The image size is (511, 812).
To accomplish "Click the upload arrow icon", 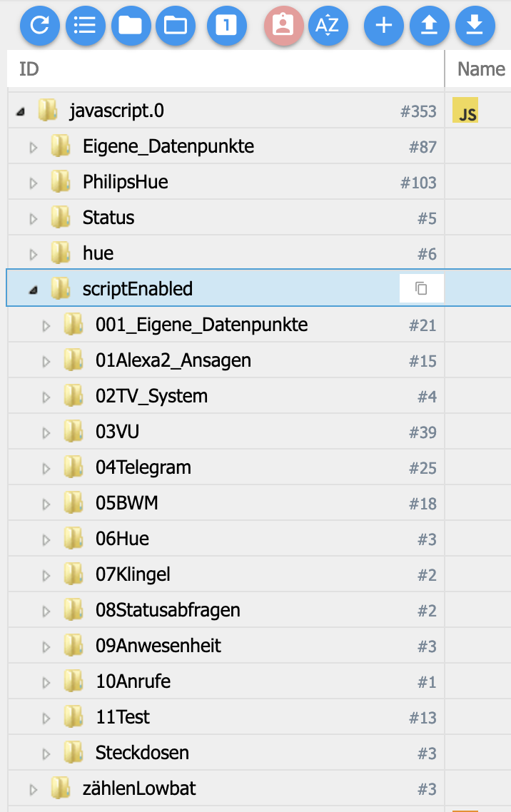I will (429, 26).
